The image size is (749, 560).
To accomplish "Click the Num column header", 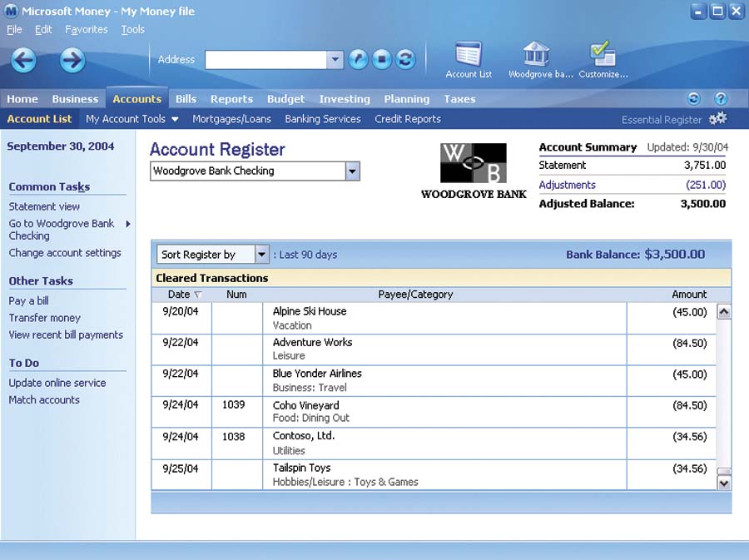I will pyautogui.click(x=236, y=295).
